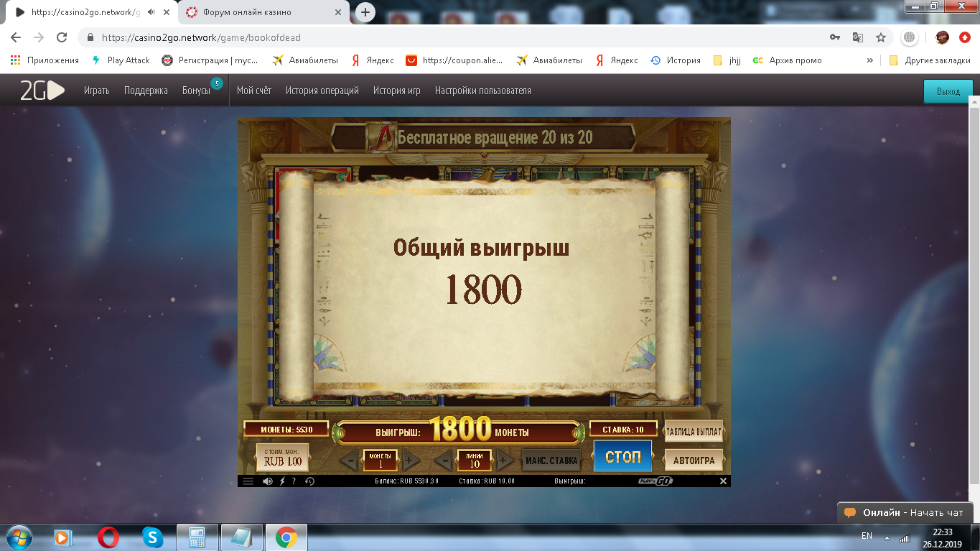Image resolution: width=980 pixels, height=551 pixels.
Task: Close the game with the X icon
Action: 723,481
